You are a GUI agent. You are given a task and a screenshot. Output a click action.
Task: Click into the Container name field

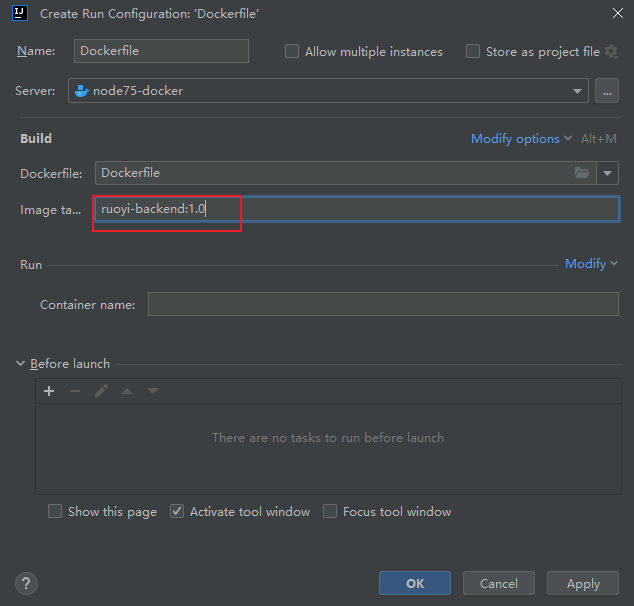382,304
